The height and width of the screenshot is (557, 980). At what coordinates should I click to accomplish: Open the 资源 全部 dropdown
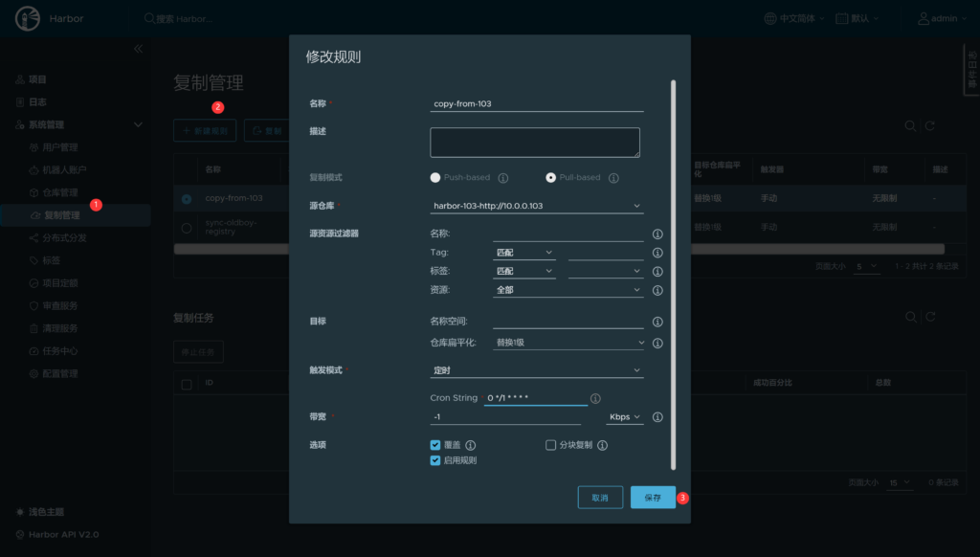coord(568,290)
